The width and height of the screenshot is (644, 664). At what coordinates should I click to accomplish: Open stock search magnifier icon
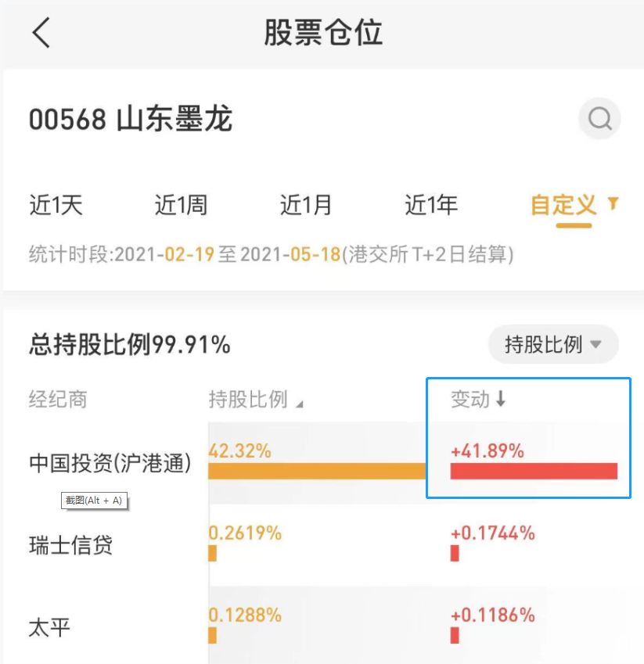[599, 120]
